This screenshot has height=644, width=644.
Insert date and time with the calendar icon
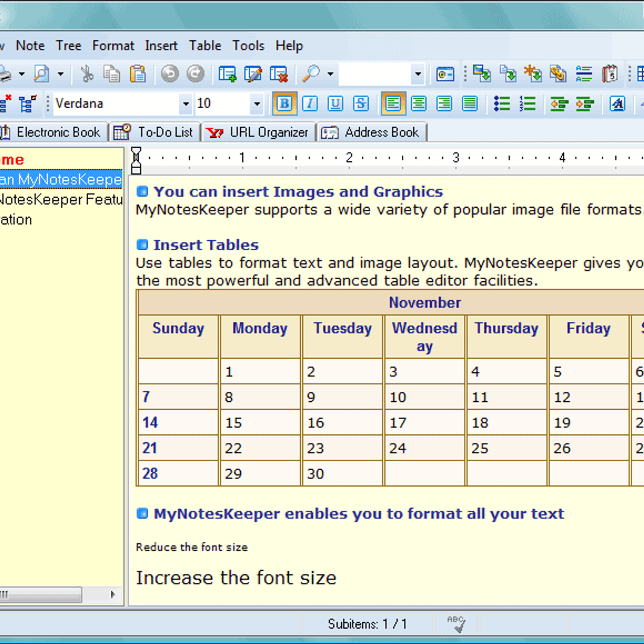click(x=610, y=74)
